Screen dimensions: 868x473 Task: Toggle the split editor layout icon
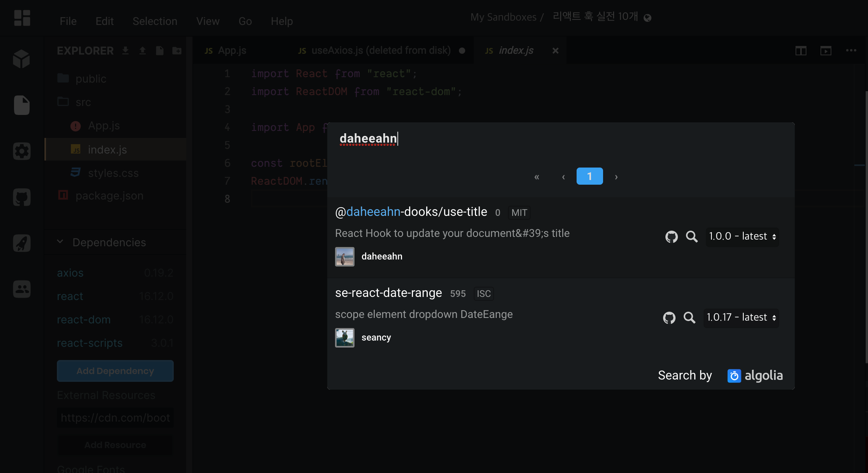(x=801, y=51)
